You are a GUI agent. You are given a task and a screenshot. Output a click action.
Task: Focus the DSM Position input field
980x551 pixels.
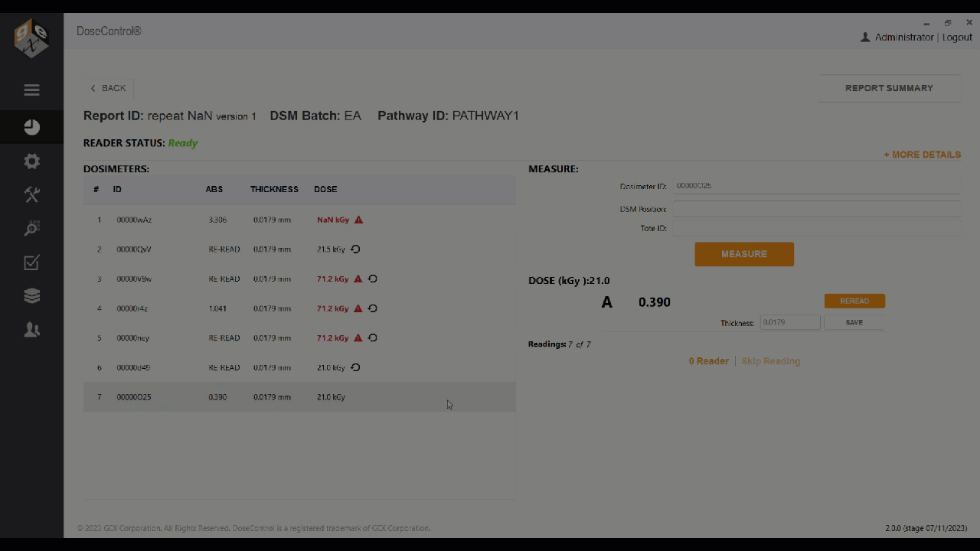816,209
